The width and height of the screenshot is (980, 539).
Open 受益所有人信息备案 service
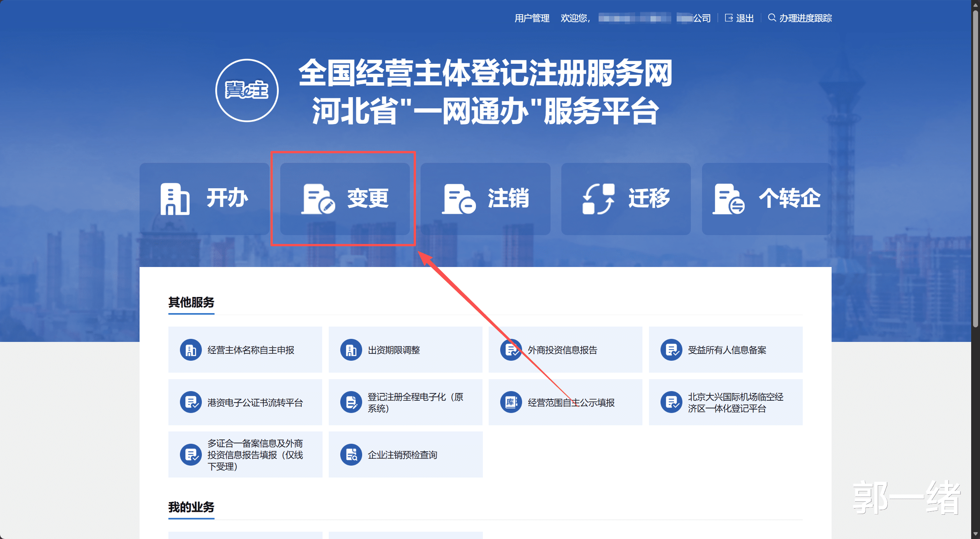point(727,350)
